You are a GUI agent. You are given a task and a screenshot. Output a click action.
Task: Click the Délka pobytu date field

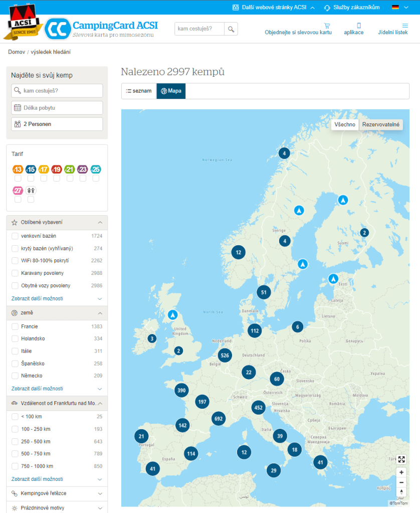57,108
